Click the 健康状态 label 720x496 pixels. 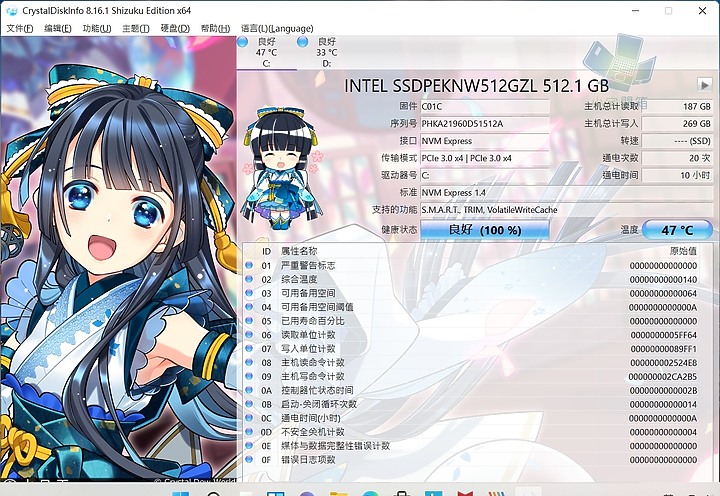click(x=399, y=230)
